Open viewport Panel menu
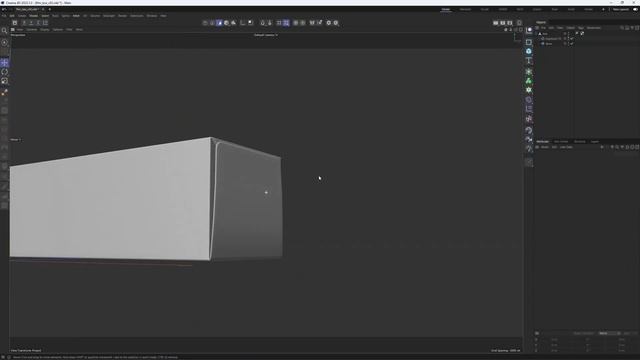The image size is (640, 360). (x=79, y=29)
